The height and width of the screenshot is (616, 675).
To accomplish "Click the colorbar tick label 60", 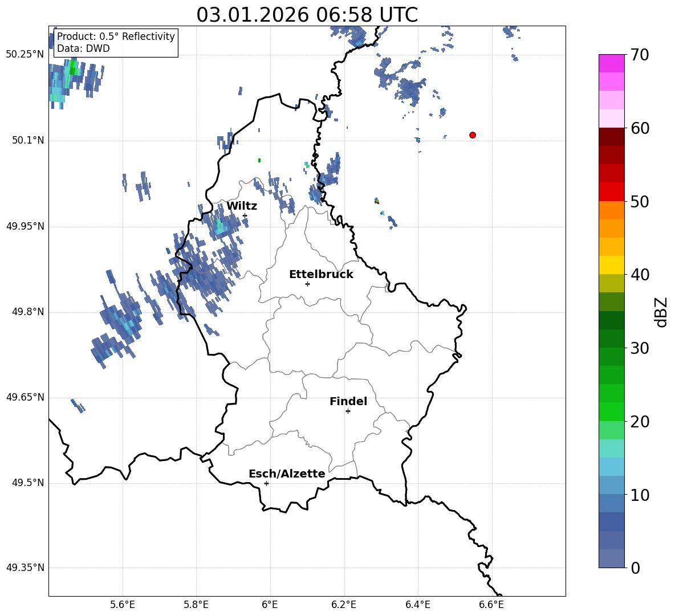I will coord(641,128).
